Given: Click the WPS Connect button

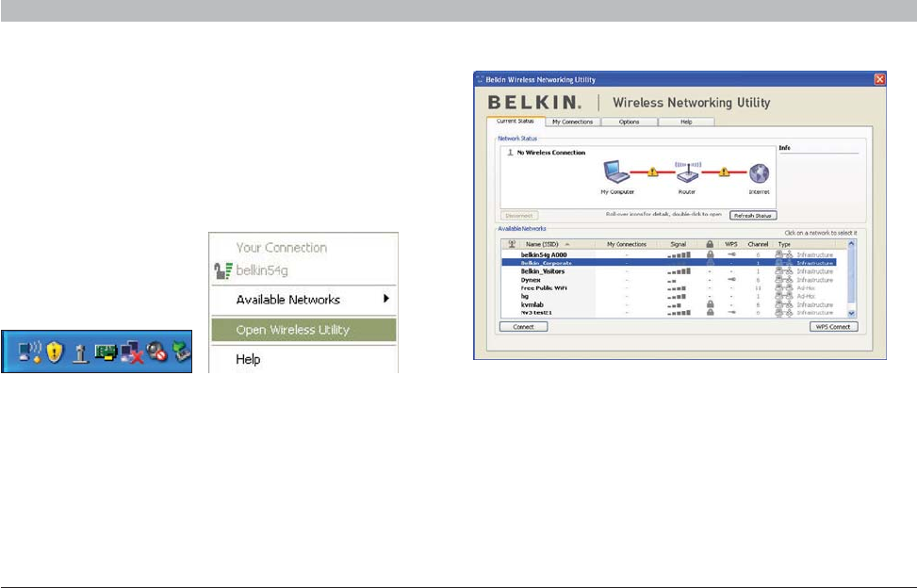Looking at the screenshot, I should [x=833, y=327].
